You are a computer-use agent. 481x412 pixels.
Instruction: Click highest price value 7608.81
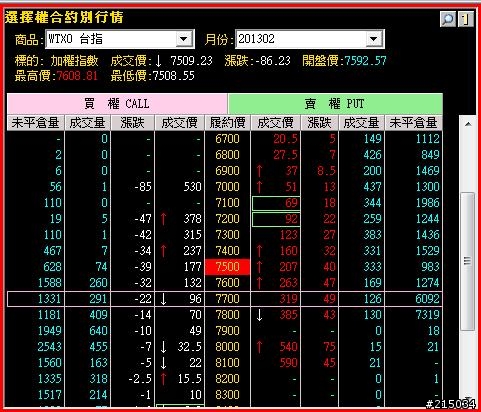pyautogui.click(x=77, y=76)
